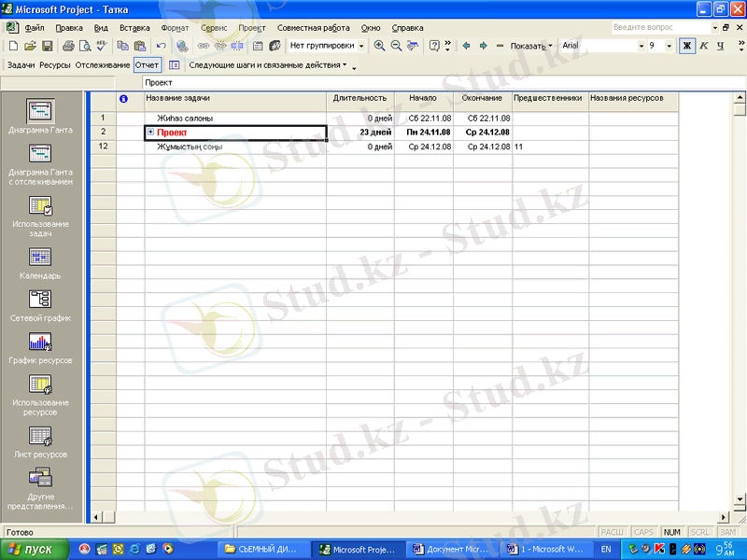Switch to Использование ресурсов view
This screenshot has height=560, width=747.
pyautogui.click(x=40, y=395)
